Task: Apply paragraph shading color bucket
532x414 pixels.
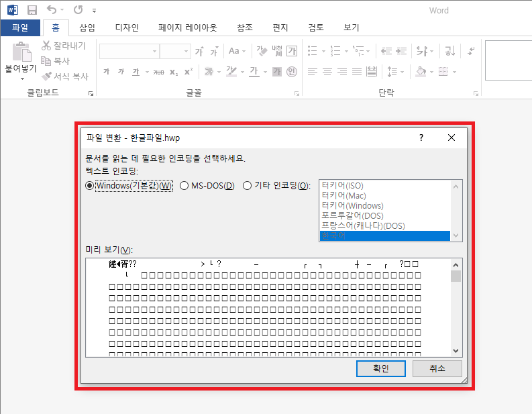Action: [x=421, y=72]
